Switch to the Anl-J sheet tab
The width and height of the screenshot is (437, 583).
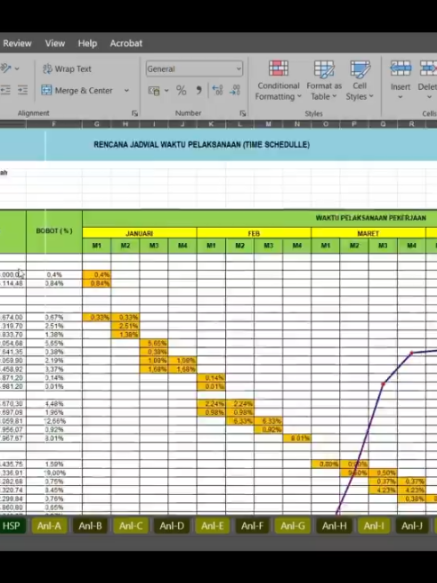412,526
